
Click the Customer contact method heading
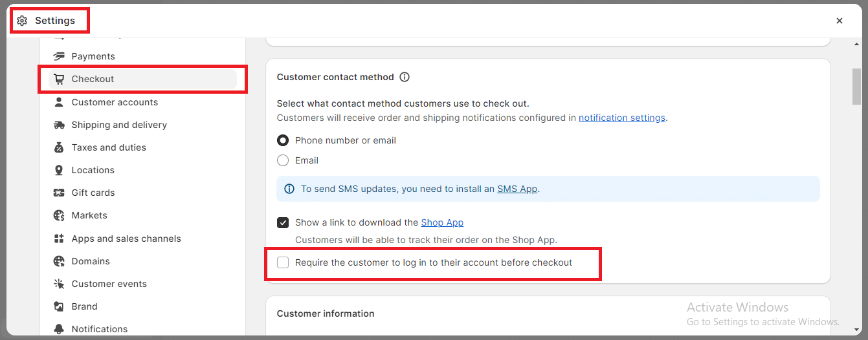pyautogui.click(x=335, y=77)
